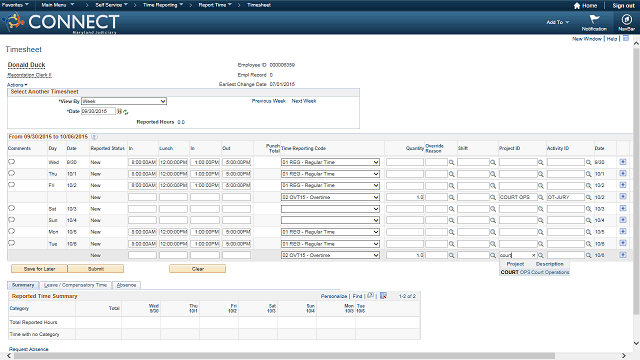The width and height of the screenshot is (640, 360).
Task: Open comment bubble for Mon 10/5 row
Action: 11,231
